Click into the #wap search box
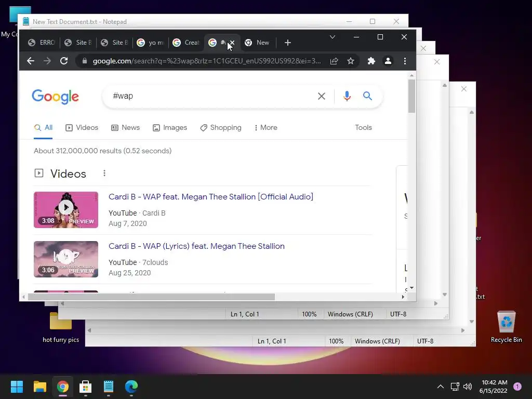 click(210, 96)
